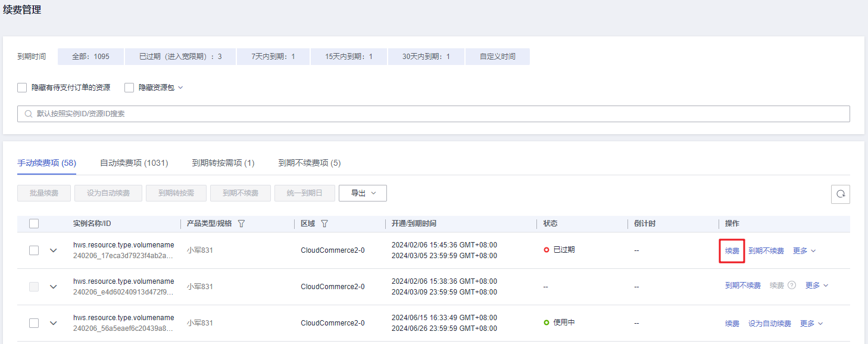Click the refresh icon above the table
This screenshot has height=344, width=868.
click(x=840, y=194)
